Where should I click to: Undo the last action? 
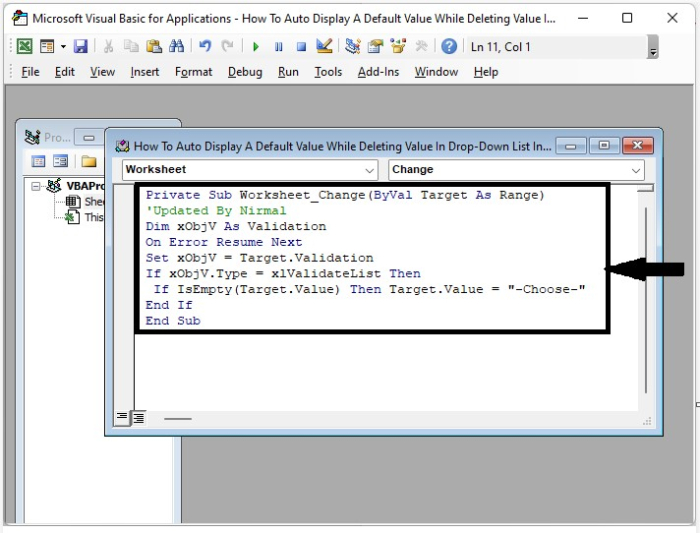(205, 46)
